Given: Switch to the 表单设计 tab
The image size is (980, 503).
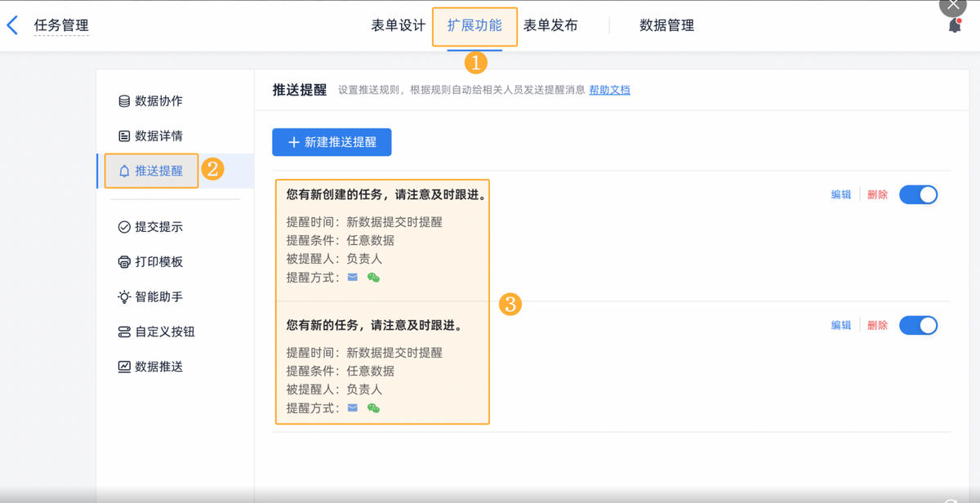Looking at the screenshot, I should (398, 25).
